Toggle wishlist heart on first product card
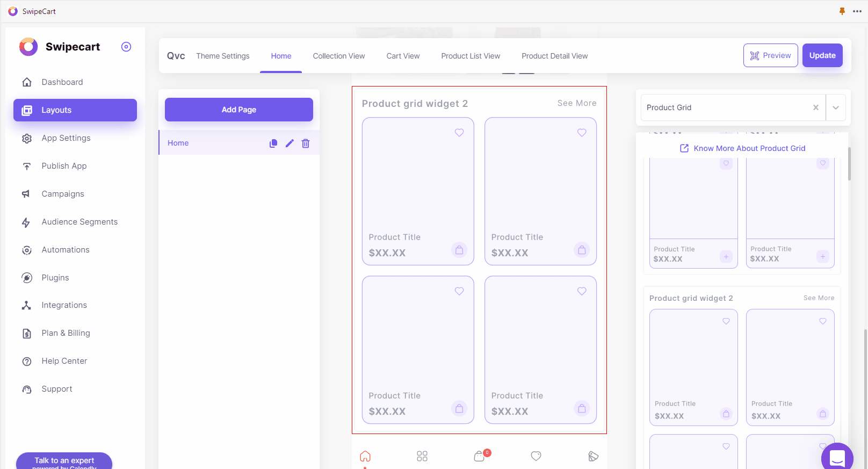The image size is (868, 469). click(x=459, y=133)
